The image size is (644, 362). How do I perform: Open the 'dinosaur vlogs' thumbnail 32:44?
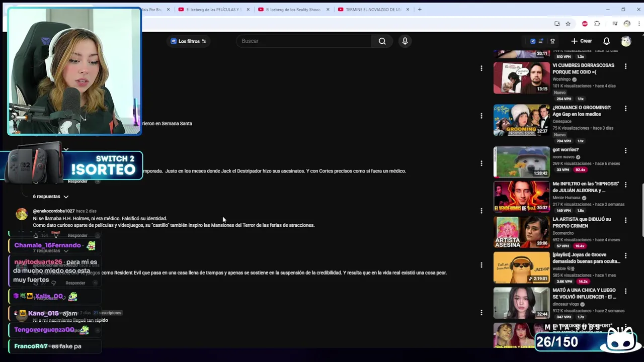pos(522,303)
